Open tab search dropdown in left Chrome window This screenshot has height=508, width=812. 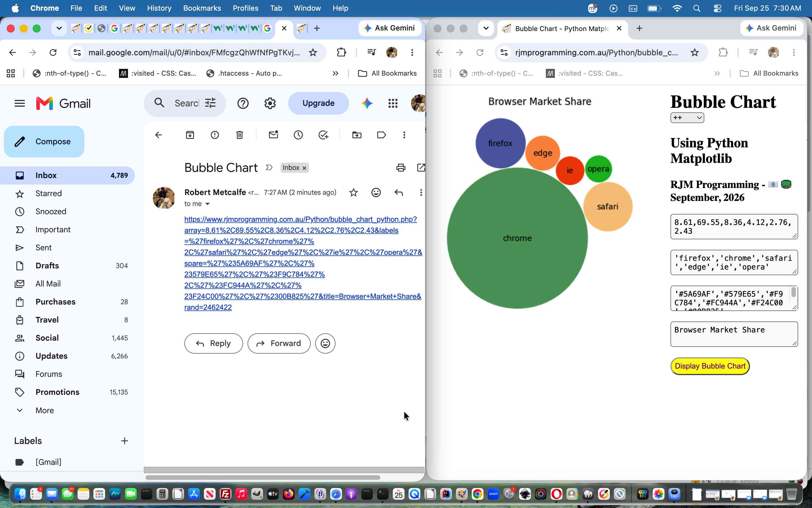click(x=59, y=28)
